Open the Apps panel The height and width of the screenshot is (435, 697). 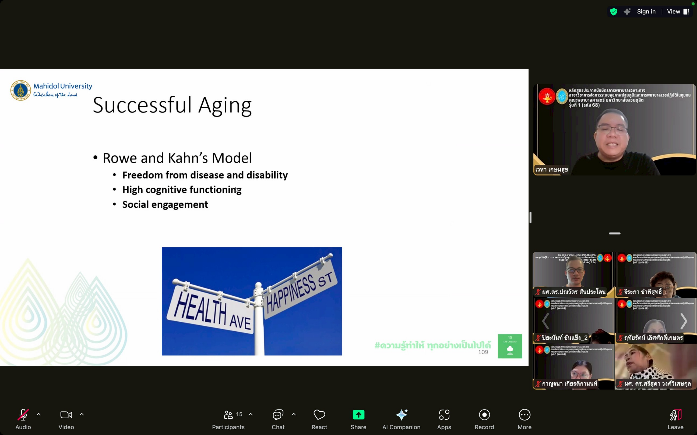pyautogui.click(x=444, y=417)
